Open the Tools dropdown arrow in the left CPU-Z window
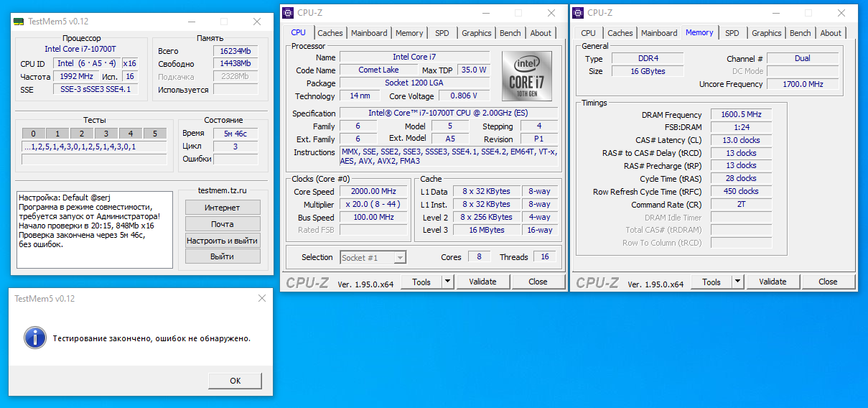This screenshot has width=868, height=408. (x=447, y=282)
